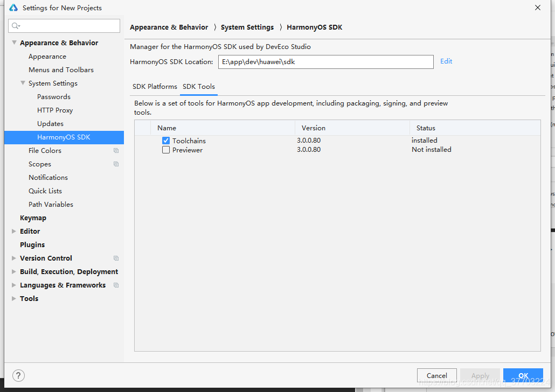Image resolution: width=555 pixels, height=392 pixels.
Task: Click the settings search field
Action: (64, 26)
